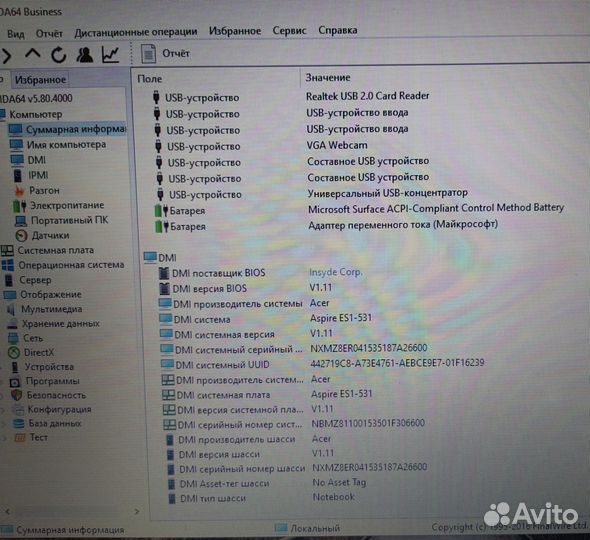Select the Realtek USB 2.0 Card Reader value
The height and width of the screenshot is (540, 590).
tap(368, 96)
